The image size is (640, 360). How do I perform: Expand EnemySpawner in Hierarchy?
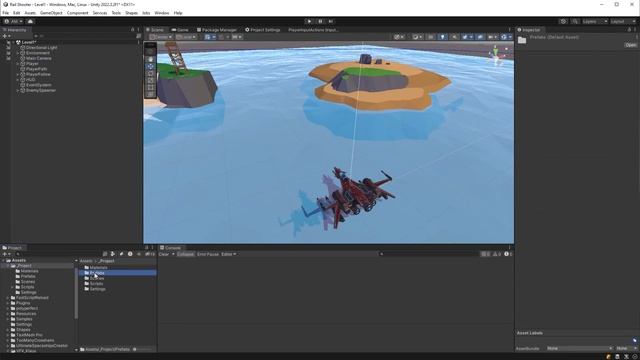[18, 90]
